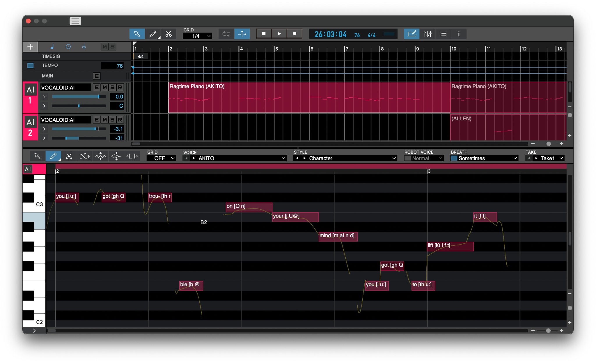Toggle the loop playback icon
Viewport: 596px width, 364px height.
226,34
